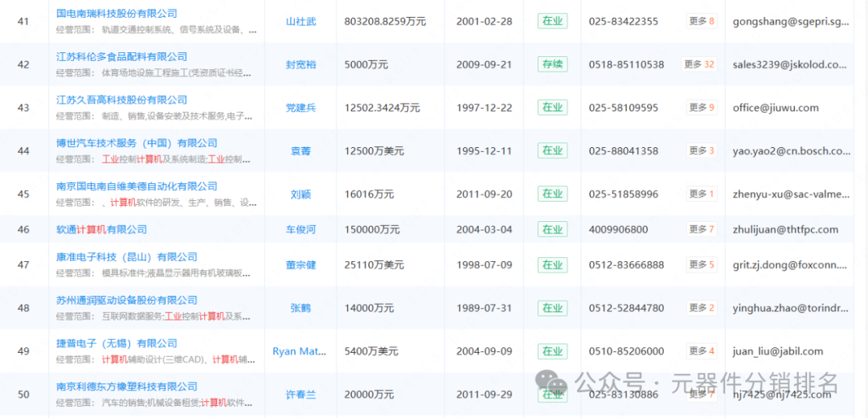Viewport: 868px width, 418px height.
Task: Click 在业 status in 软通计算机 row
Action: coord(552,229)
